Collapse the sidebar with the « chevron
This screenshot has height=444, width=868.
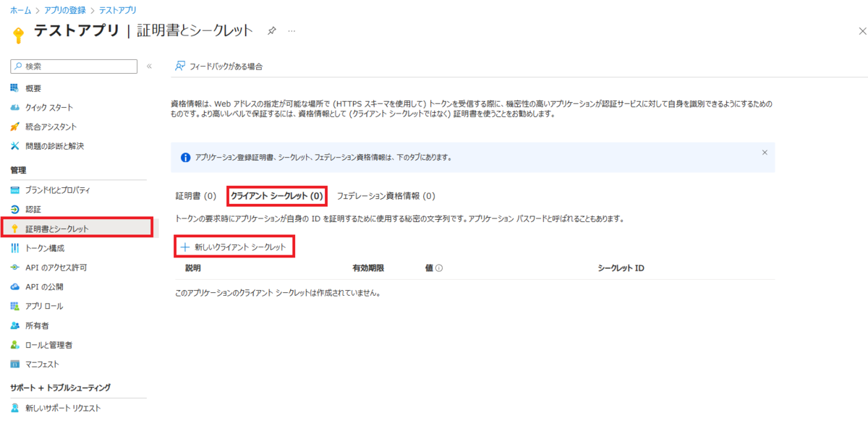point(149,66)
